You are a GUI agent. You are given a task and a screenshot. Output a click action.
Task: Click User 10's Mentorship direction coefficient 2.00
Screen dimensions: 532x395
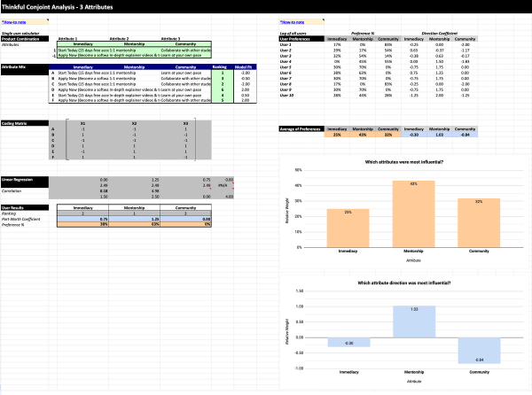[440, 95]
